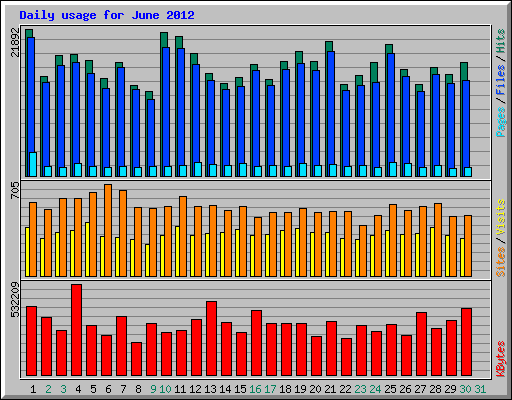Viewport: 512px width, 400px height.
Task: Click the red KBytes bar for day 8
Action: point(136,359)
